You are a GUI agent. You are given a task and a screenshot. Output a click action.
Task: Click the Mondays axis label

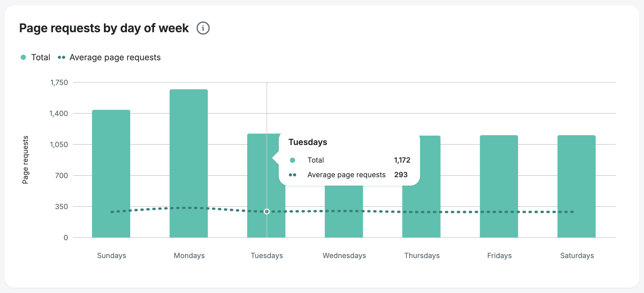click(189, 256)
